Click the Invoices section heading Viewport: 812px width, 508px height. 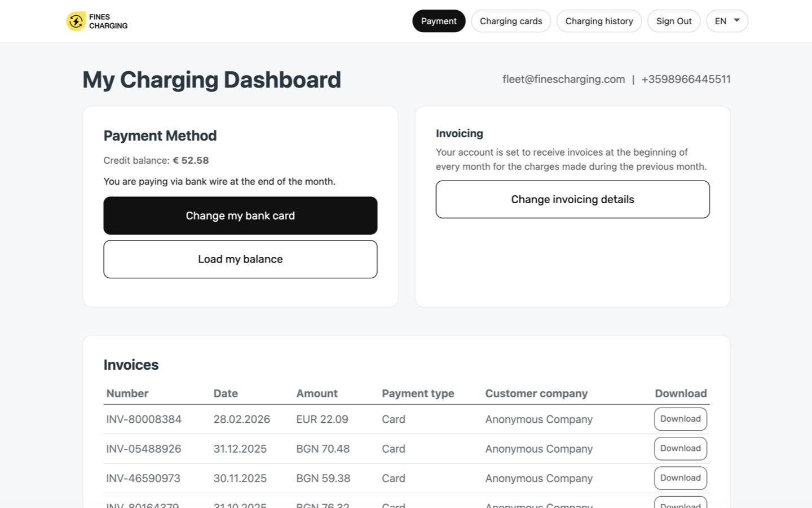131,365
